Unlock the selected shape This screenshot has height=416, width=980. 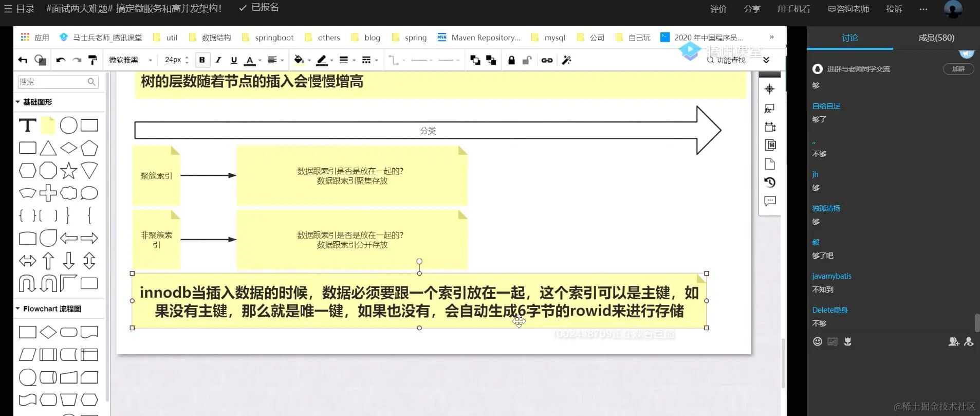527,60
